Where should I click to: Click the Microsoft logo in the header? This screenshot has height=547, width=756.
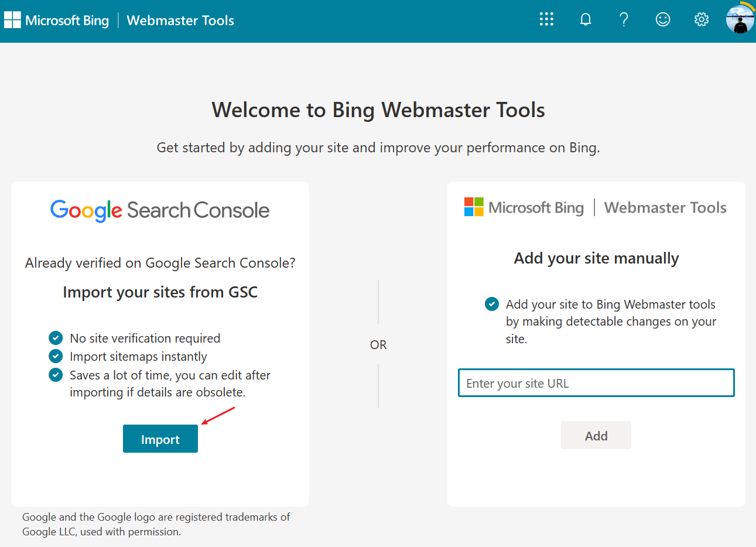tap(12, 20)
